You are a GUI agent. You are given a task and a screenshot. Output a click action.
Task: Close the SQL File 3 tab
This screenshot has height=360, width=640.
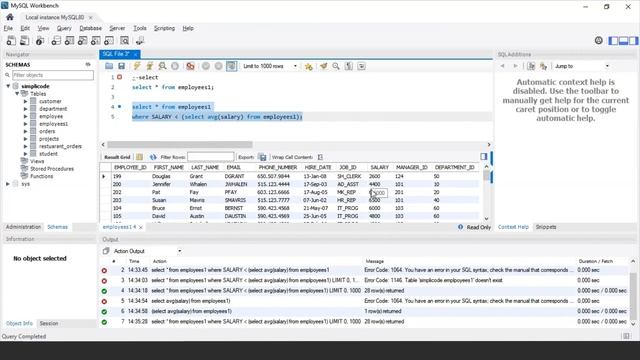tap(136, 54)
